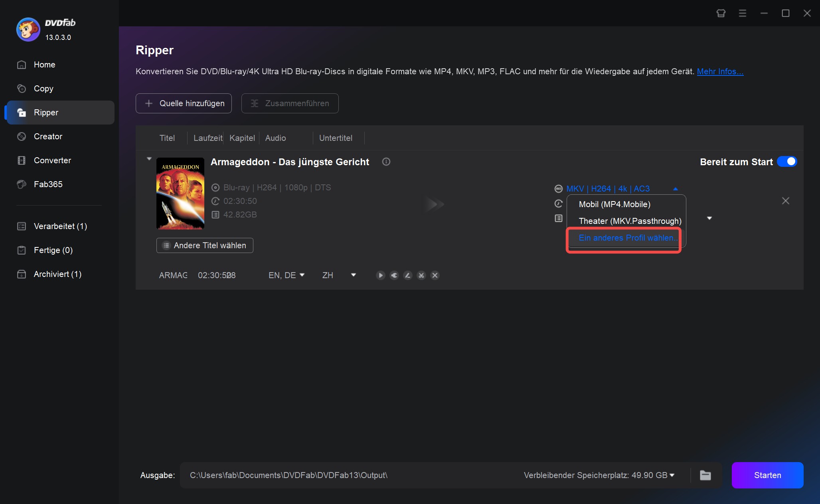This screenshot has height=504, width=820.
Task: Click clock icon next to 02:30:50
Action: [x=215, y=201]
